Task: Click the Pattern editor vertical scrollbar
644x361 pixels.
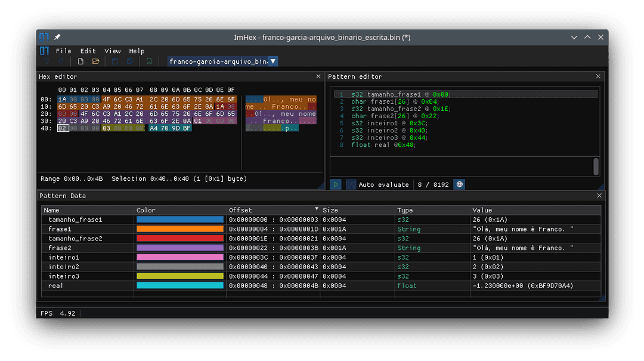Action: coord(596,166)
